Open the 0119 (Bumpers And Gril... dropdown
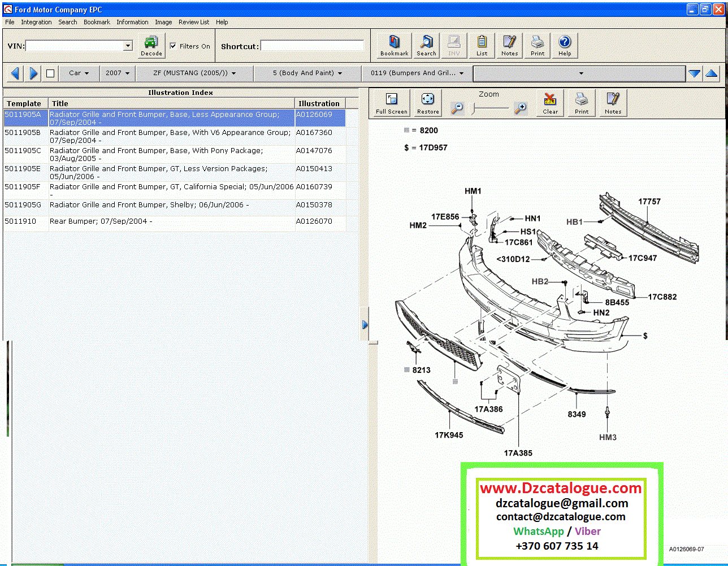 point(417,73)
